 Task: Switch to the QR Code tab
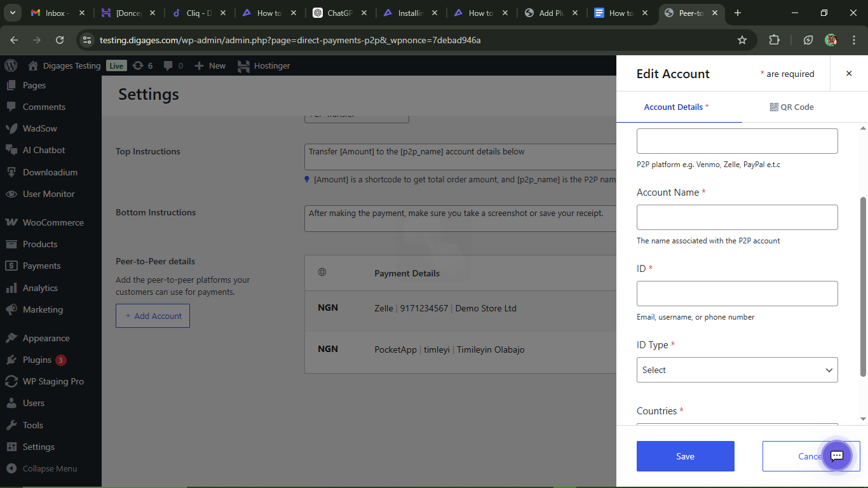pyautogui.click(x=792, y=107)
